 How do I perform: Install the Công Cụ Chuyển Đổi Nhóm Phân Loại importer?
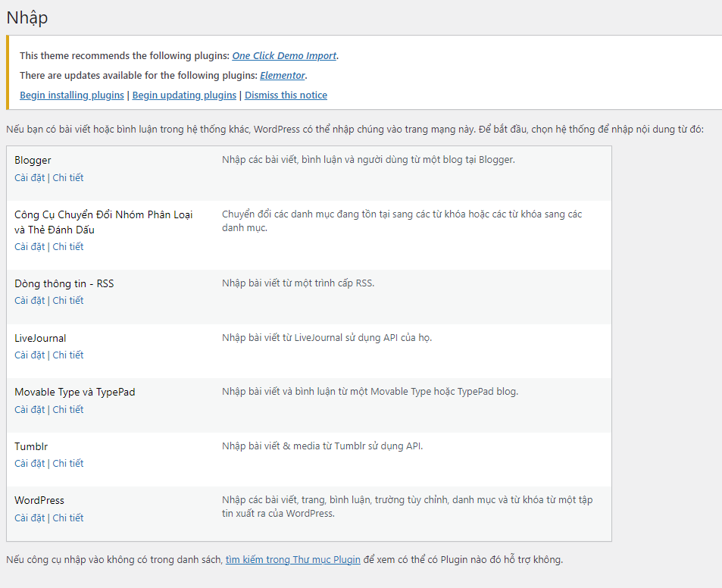pyautogui.click(x=30, y=247)
